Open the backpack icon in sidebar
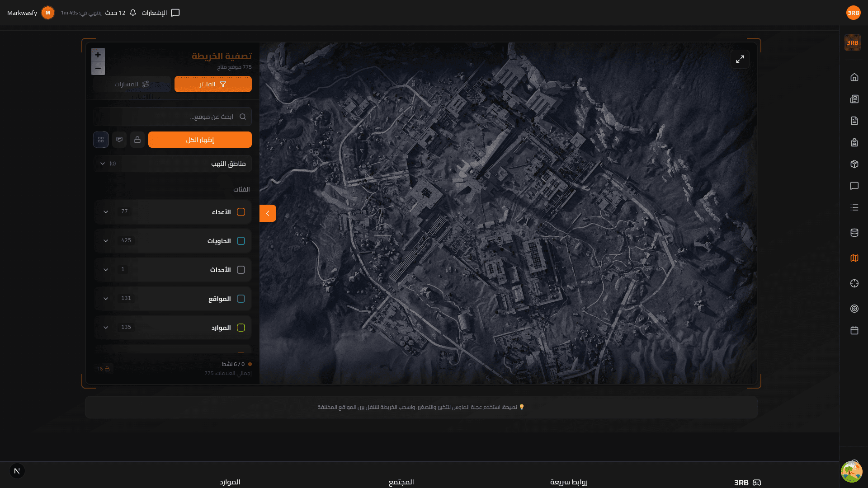 [854, 142]
